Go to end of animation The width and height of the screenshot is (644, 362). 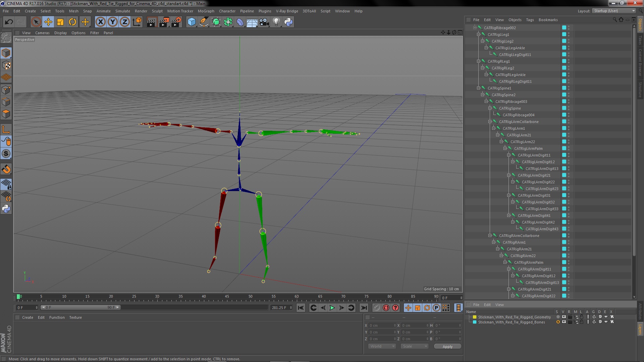[364, 308]
